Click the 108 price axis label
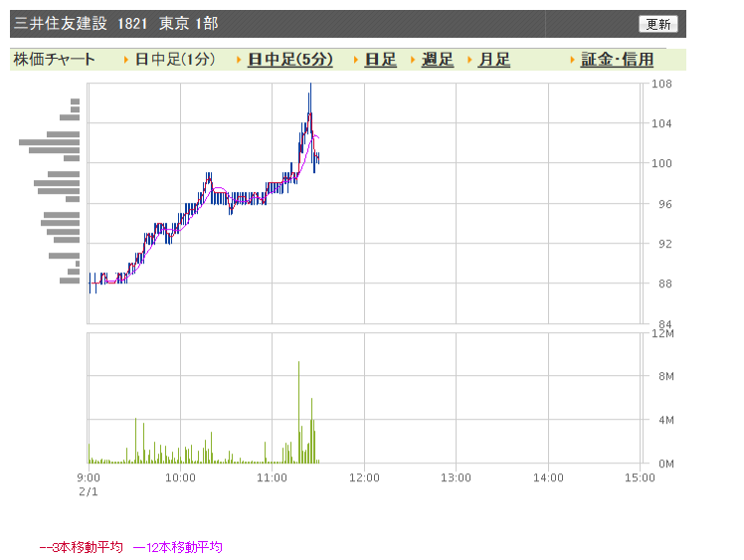Image resolution: width=744 pixels, height=560 pixels. [x=661, y=84]
